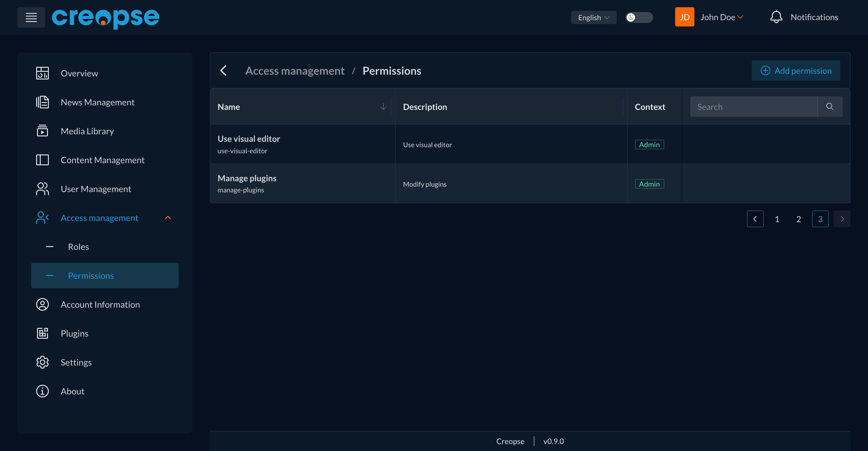The width and height of the screenshot is (868, 451).
Task: Click the Plugins blocks icon
Action: (x=42, y=333)
